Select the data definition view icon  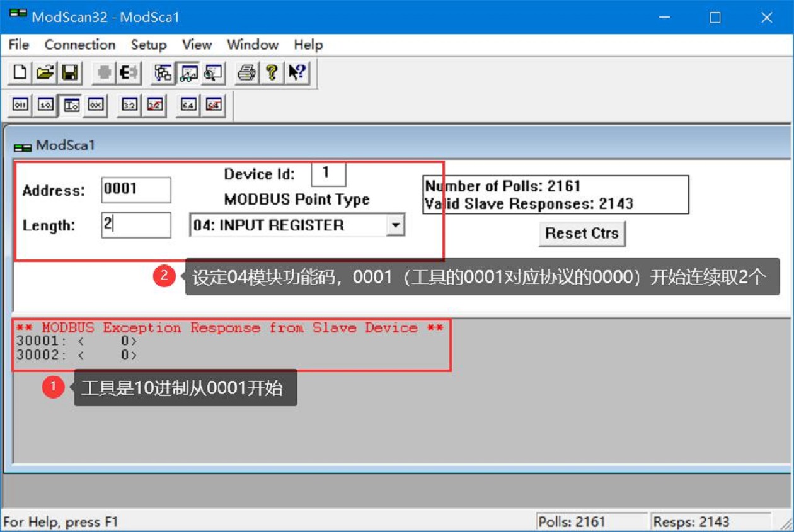(163, 73)
